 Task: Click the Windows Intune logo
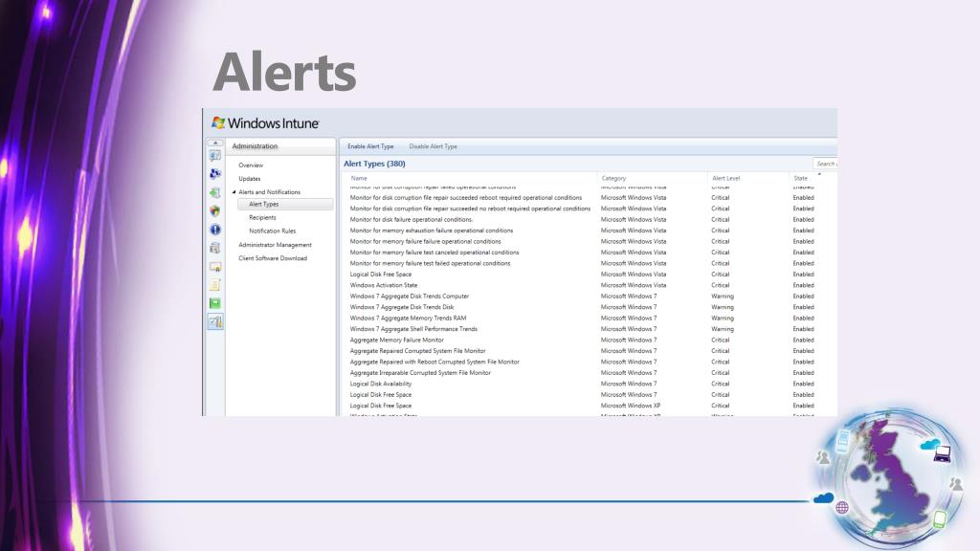point(265,123)
